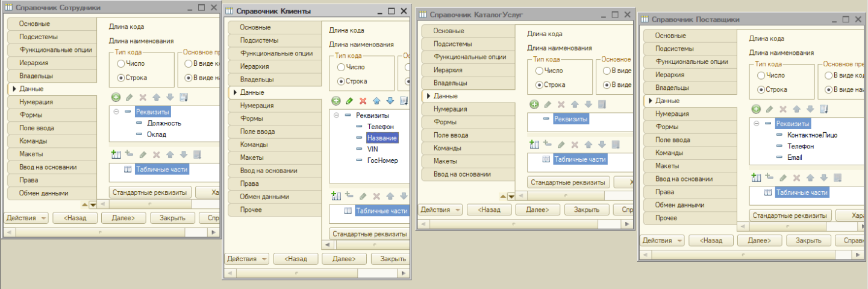Viewport: 868px width, 289px height.
Task: Select Email attribute in Поставщики tree
Action: pos(795,157)
